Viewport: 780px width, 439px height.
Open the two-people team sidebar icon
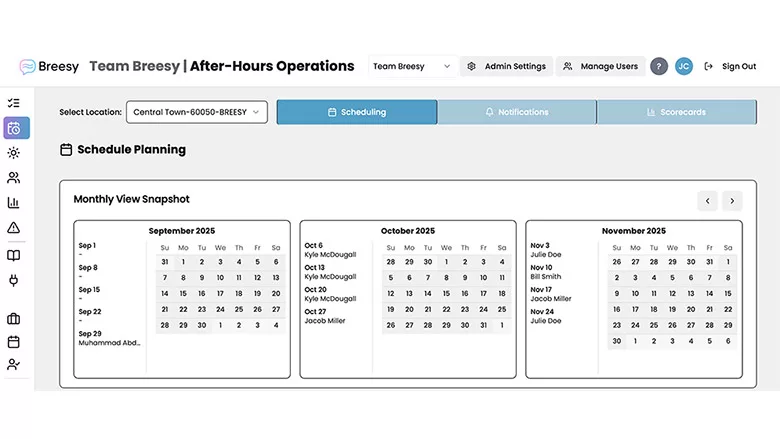[13, 177]
